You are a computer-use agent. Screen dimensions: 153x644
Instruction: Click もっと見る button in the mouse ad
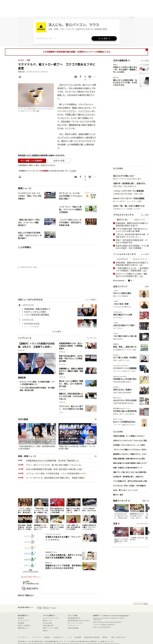104,38
